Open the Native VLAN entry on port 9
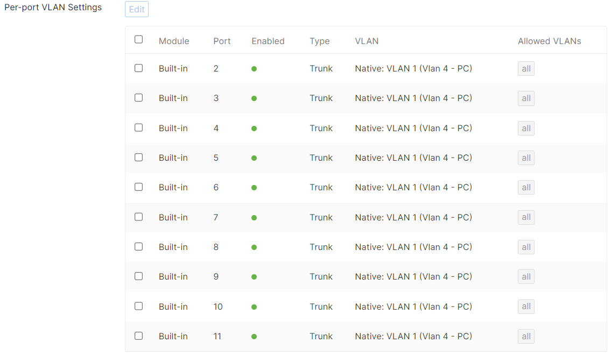Viewport: 611px width, 364px height. click(413, 276)
